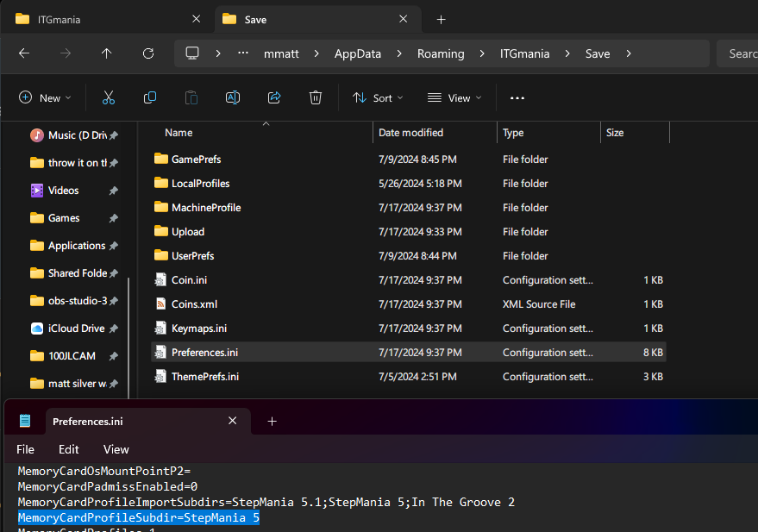Click the Copy icon in toolbar

(150, 98)
